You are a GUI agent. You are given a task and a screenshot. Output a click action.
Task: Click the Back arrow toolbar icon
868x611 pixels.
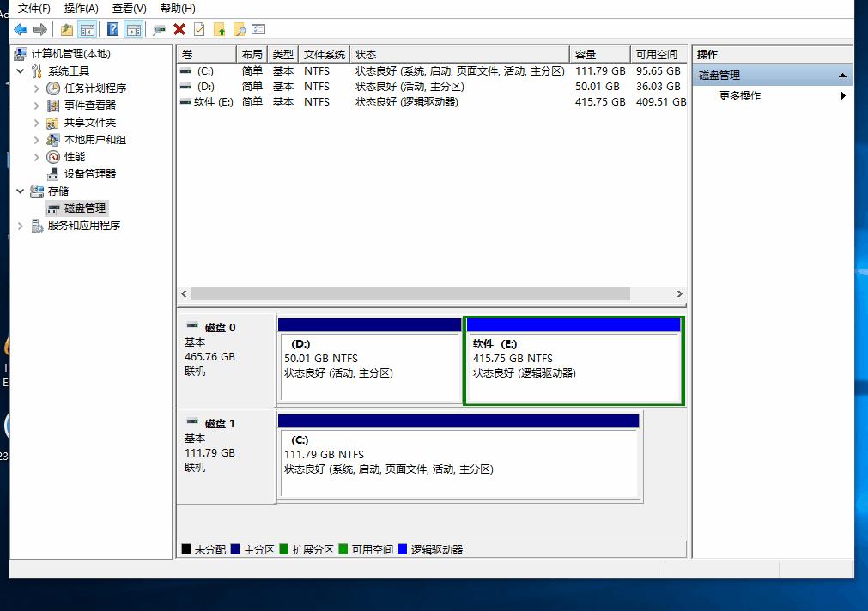coord(21,28)
